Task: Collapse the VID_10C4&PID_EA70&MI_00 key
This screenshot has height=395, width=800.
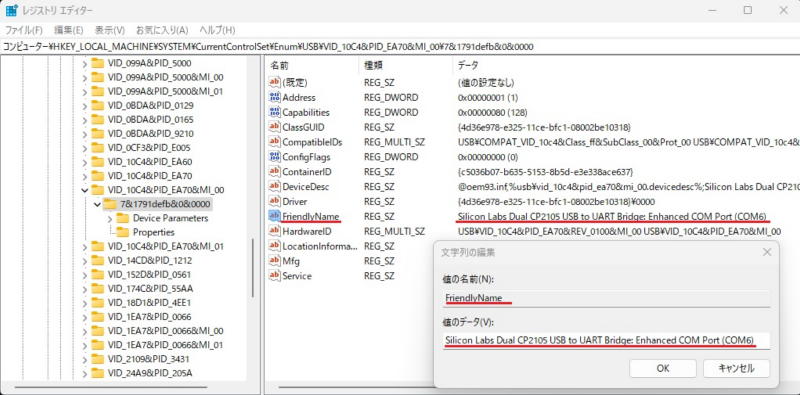Action: pyautogui.click(x=85, y=190)
